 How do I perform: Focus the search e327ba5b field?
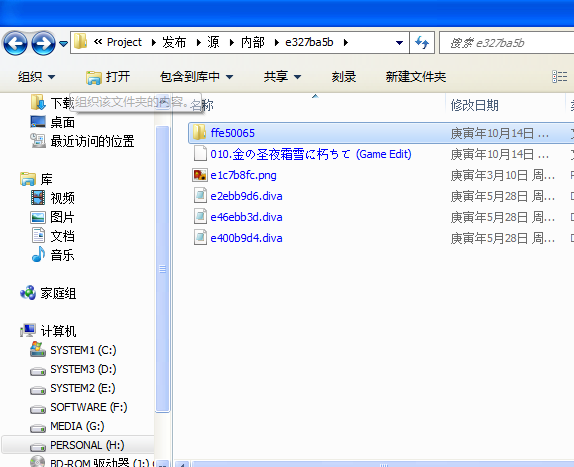pos(507,43)
